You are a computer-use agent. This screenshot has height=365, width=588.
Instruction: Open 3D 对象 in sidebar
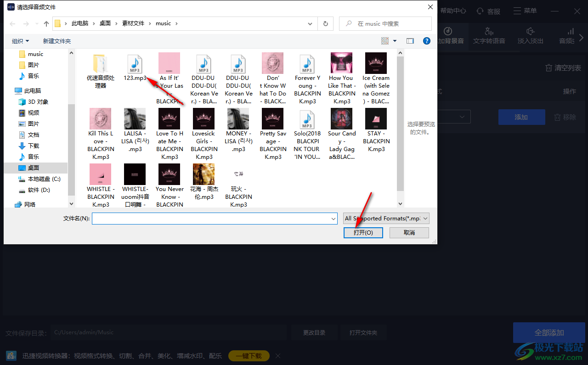38,101
